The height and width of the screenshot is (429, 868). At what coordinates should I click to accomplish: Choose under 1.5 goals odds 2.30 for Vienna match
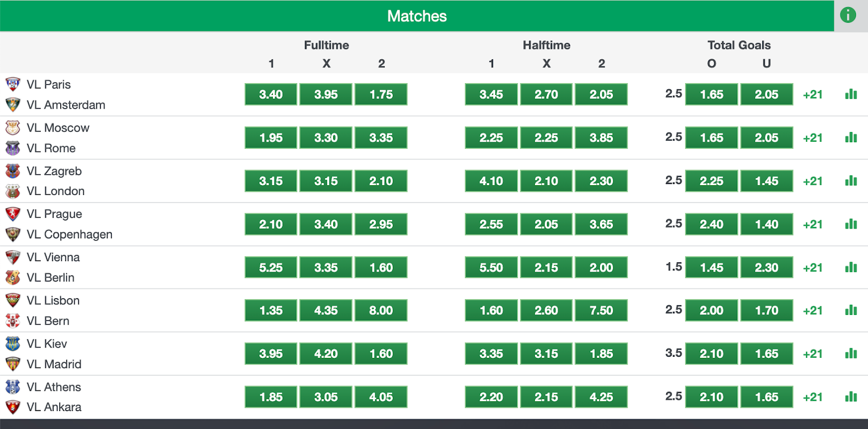click(767, 267)
